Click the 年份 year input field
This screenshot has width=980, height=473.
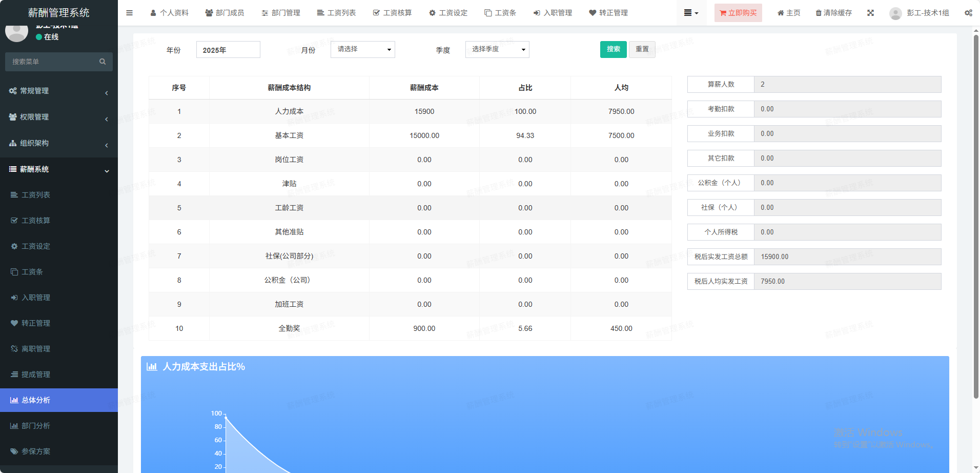coord(228,50)
